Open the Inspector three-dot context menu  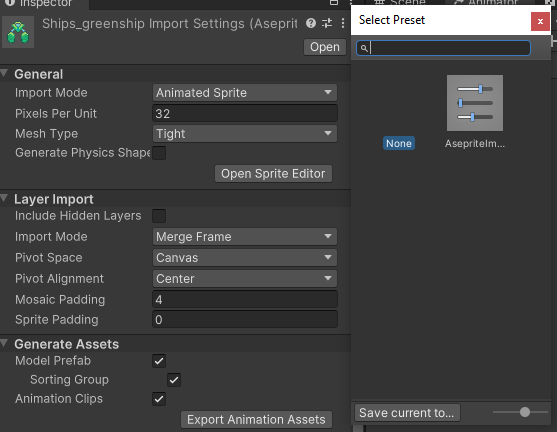(343, 23)
